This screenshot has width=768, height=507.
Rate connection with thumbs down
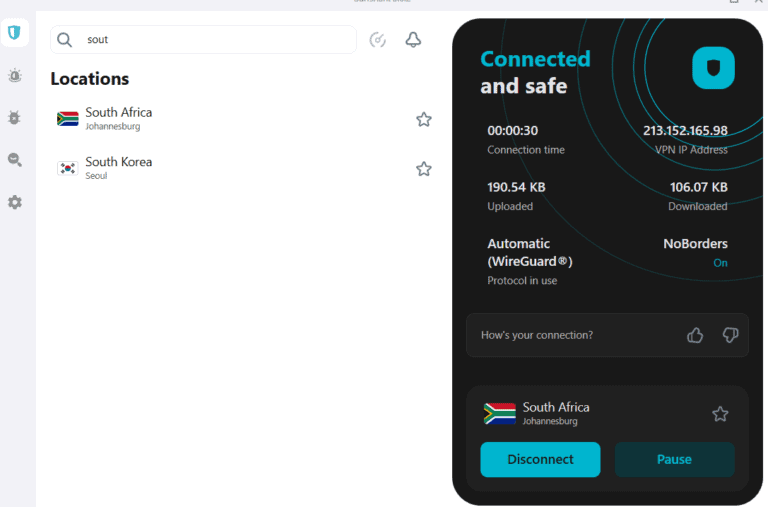click(730, 335)
